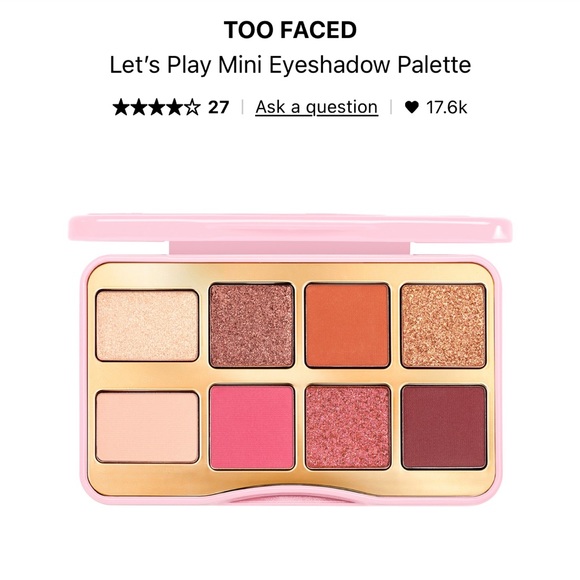Click the gold inner palette frame
The height and width of the screenshot is (580, 580).
tap(290, 377)
